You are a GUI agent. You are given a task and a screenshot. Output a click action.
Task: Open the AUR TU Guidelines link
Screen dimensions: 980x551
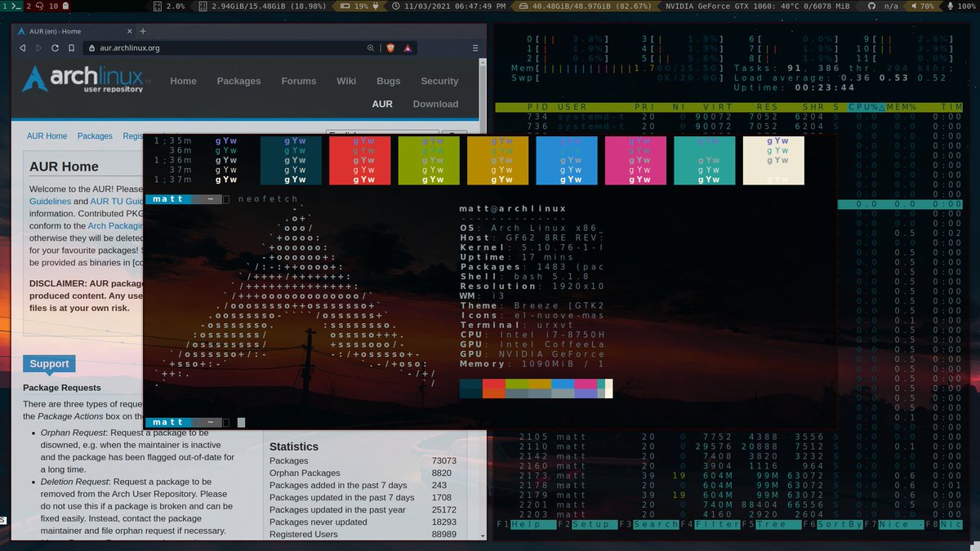(117, 202)
